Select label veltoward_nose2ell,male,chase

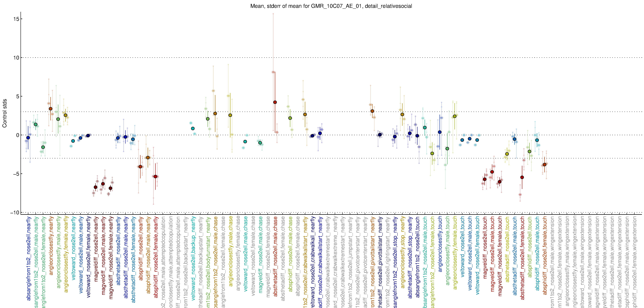click(x=245, y=254)
